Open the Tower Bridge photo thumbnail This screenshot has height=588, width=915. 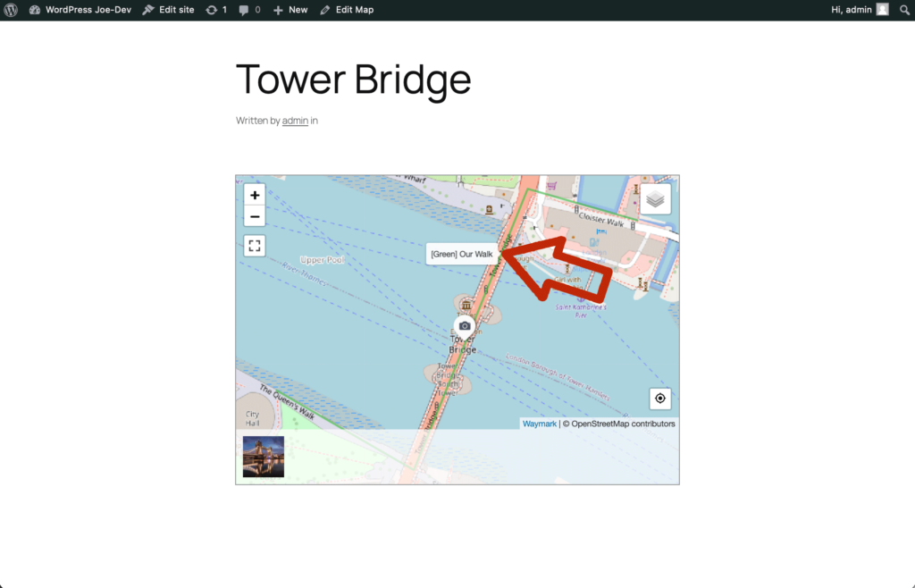[264, 457]
